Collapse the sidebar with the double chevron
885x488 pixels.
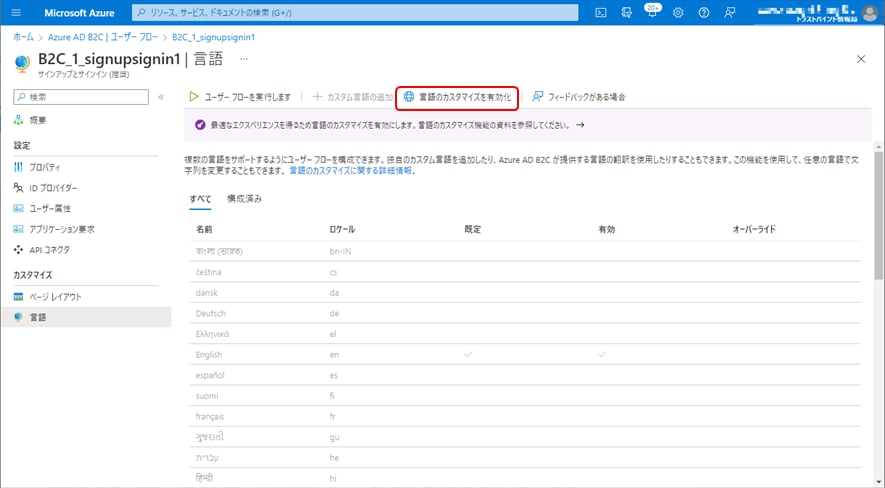161,97
